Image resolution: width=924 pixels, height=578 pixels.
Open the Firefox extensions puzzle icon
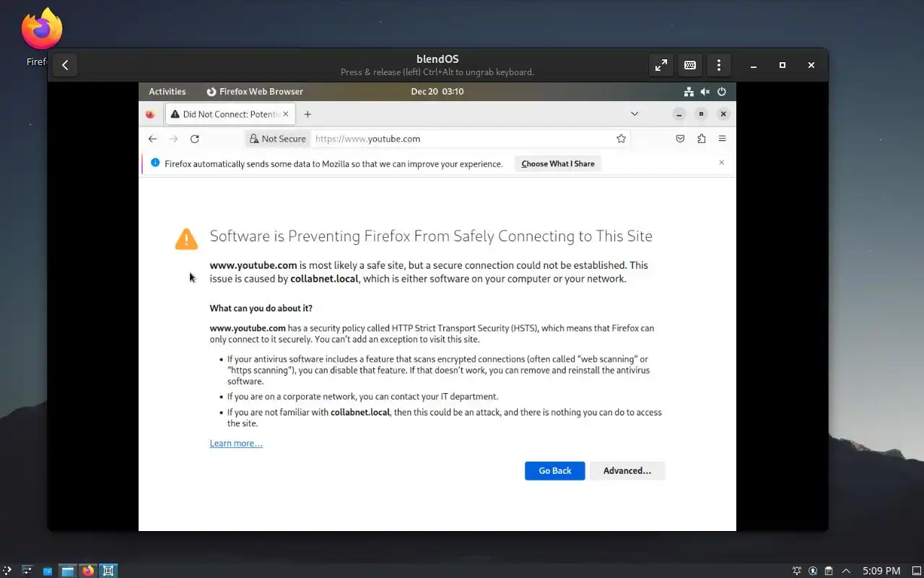[701, 139]
